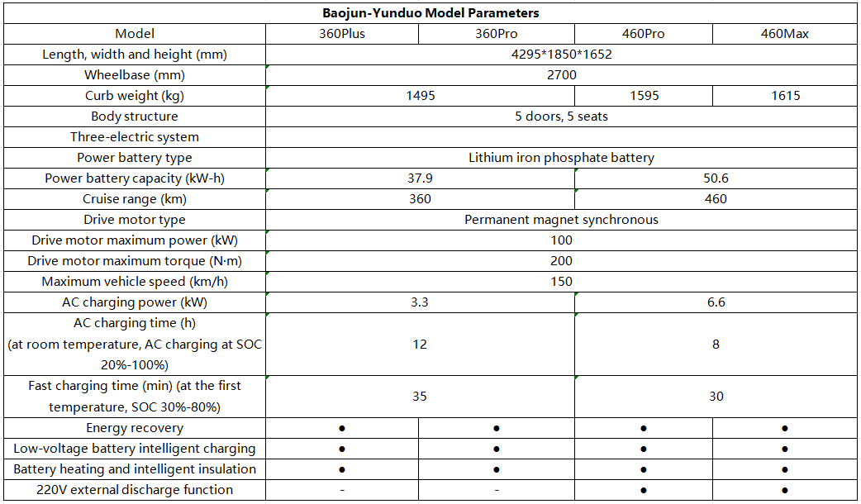Screen dimensions: 861x504
Task: Select cruise range value '460'
Action: [x=716, y=199]
